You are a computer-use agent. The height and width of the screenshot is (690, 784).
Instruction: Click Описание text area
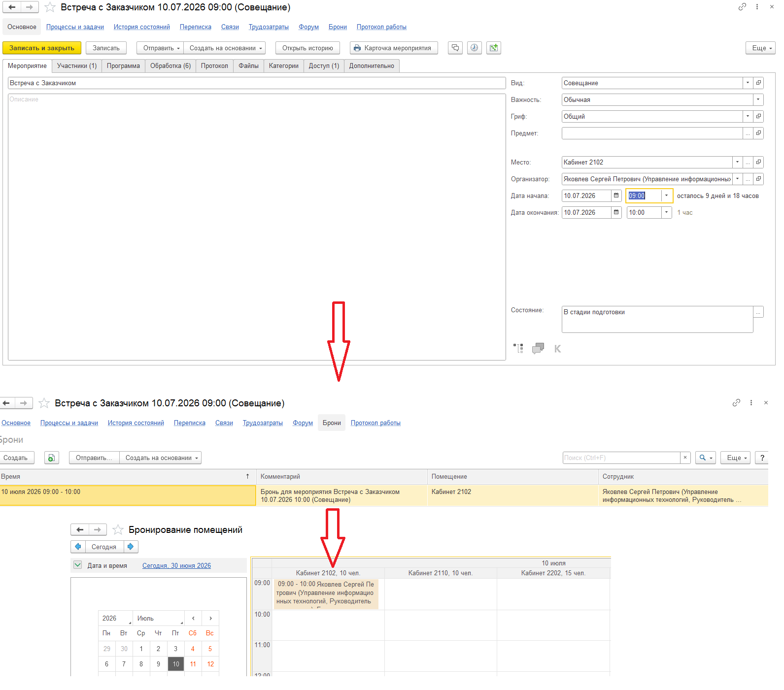pos(257,227)
